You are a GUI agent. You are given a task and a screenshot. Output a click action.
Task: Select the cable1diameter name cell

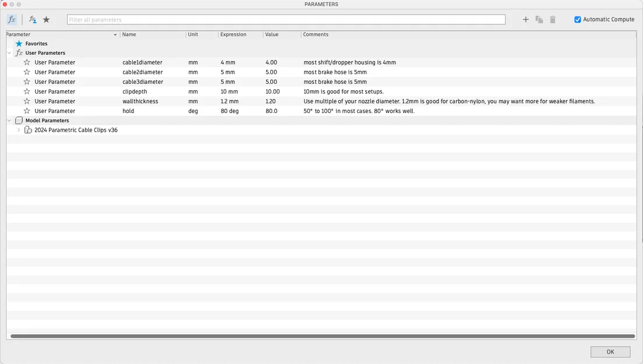[142, 62]
